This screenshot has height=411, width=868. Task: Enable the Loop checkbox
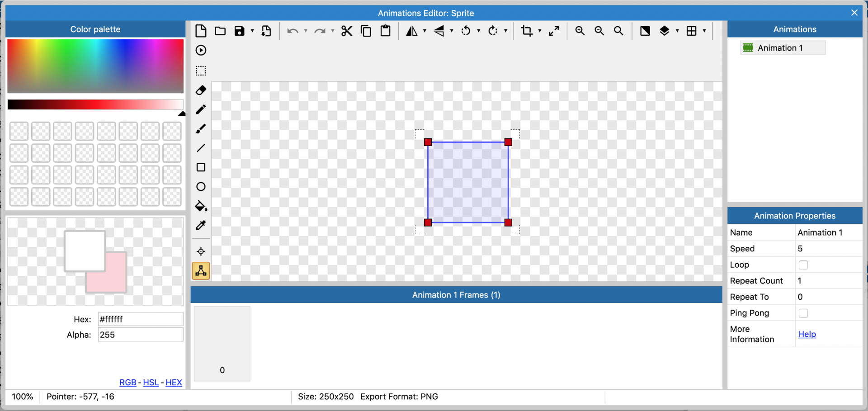tap(803, 265)
